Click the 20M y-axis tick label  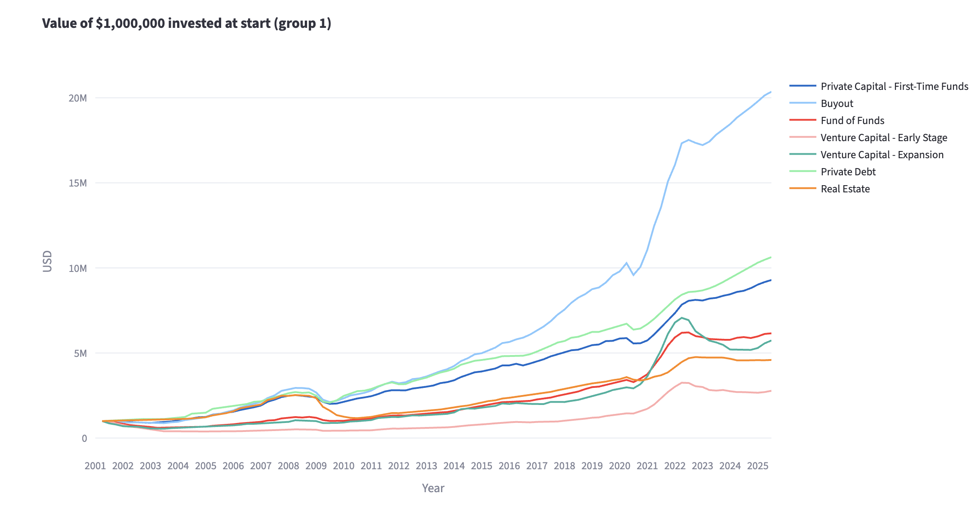[x=77, y=98]
